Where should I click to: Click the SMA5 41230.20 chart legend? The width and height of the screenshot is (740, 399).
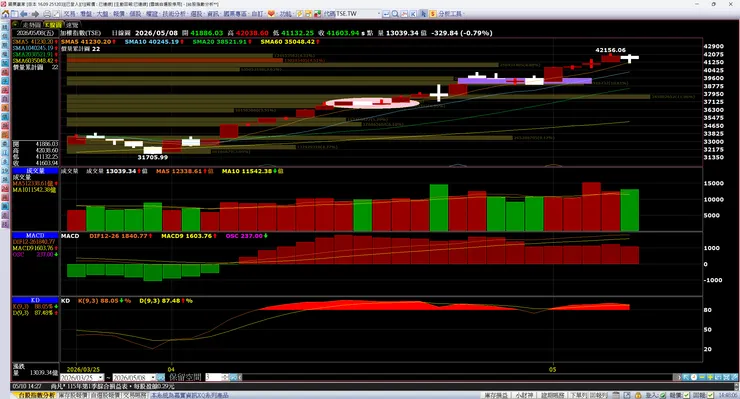(x=89, y=42)
